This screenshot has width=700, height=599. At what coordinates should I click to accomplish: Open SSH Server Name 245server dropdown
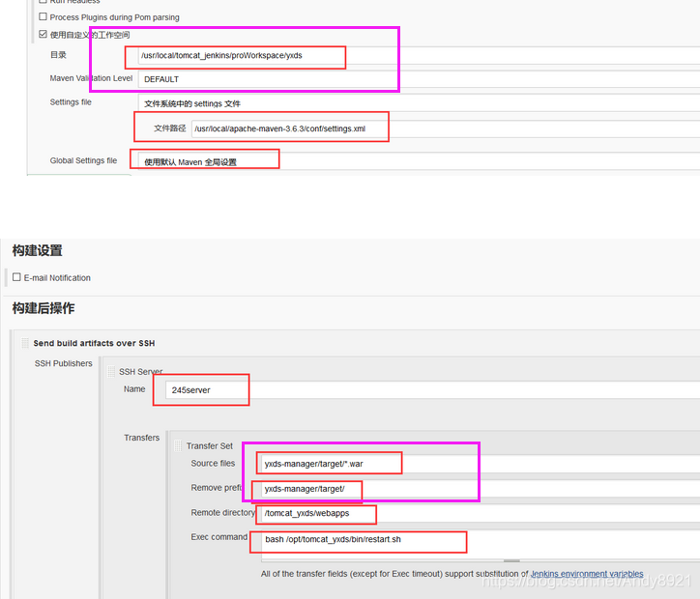click(x=432, y=390)
